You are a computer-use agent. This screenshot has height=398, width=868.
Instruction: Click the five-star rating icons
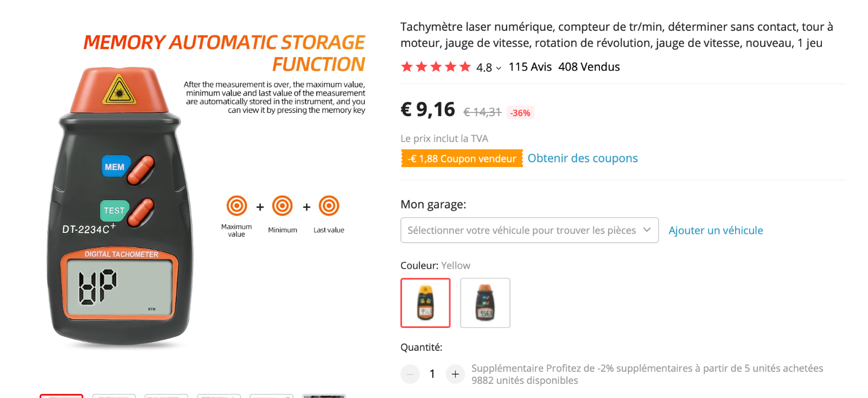click(x=436, y=67)
